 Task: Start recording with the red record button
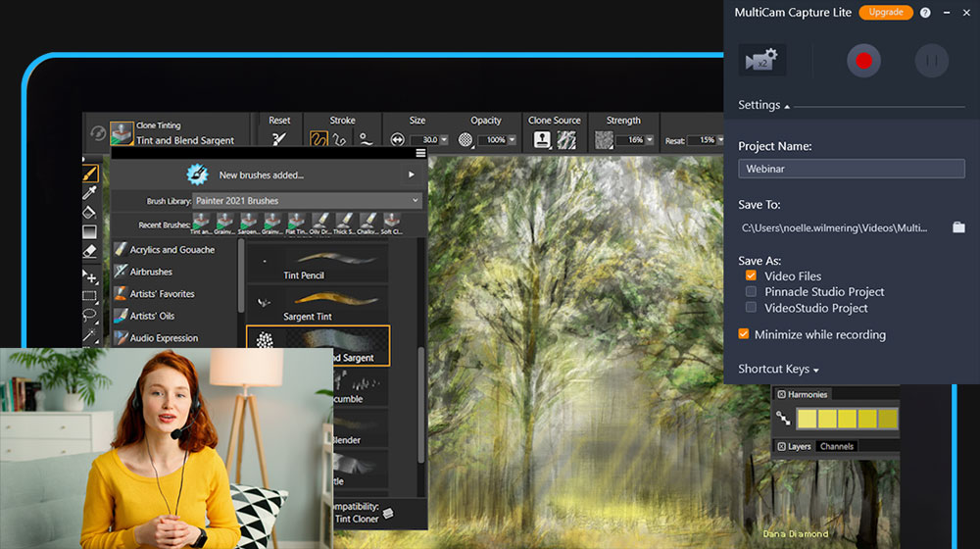pos(863,61)
